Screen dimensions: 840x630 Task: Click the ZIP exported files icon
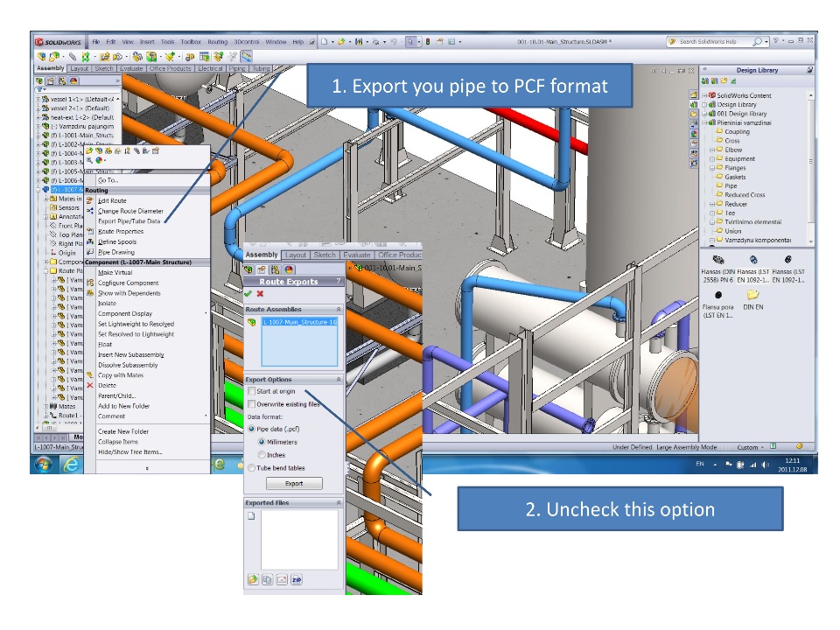click(297, 579)
